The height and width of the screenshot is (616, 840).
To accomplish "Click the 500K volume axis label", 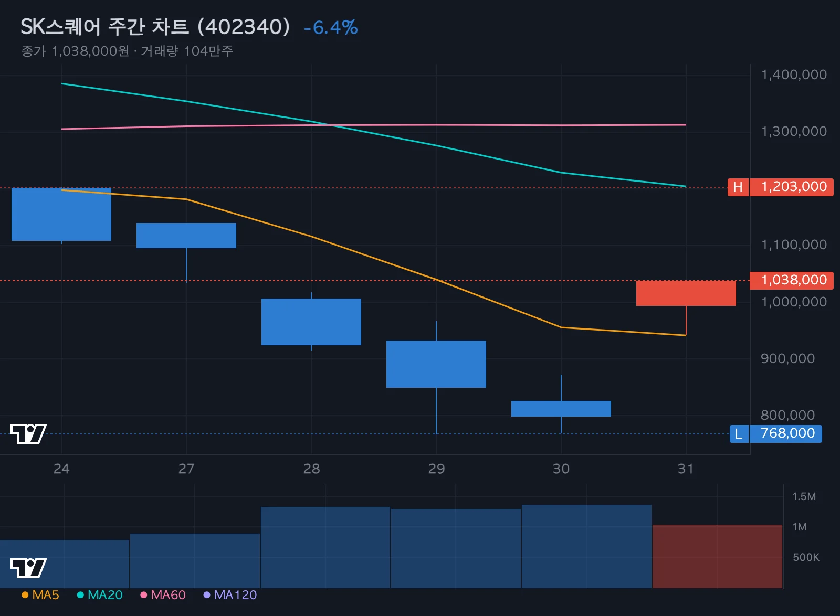I will click(x=806, y=557).
